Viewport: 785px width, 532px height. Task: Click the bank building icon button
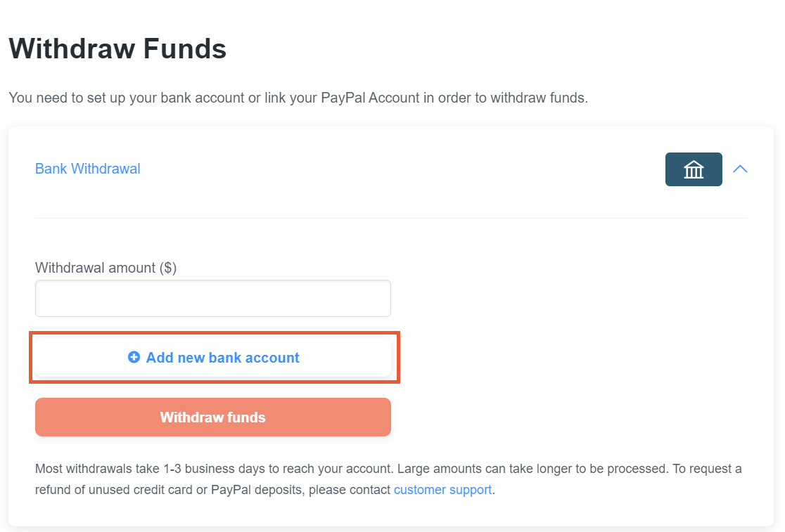[694, 169]
